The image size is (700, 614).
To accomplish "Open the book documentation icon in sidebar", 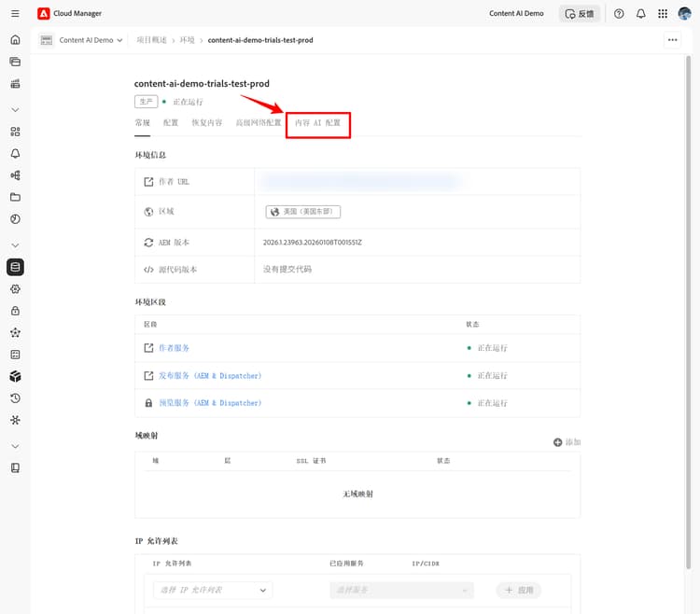I will (x=15, y=468).
